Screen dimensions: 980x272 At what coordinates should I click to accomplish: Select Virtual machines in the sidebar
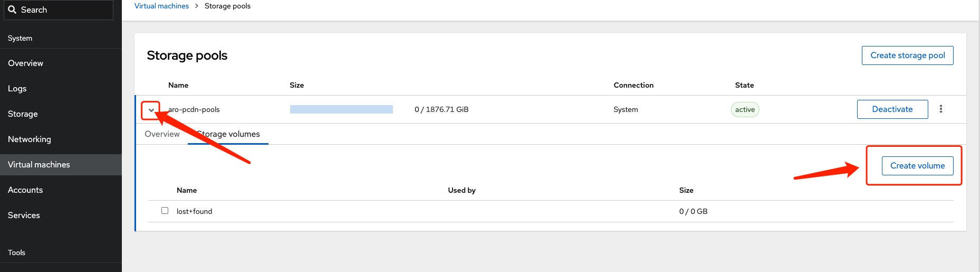39,165
